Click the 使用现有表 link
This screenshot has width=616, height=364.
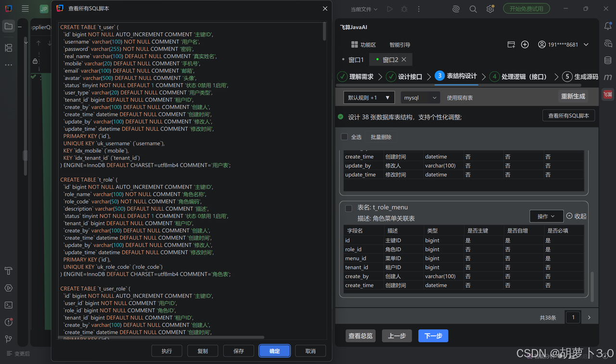point(460,98)
